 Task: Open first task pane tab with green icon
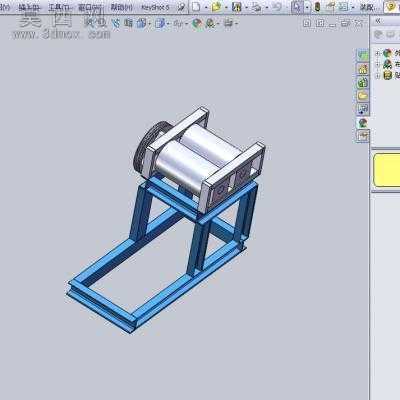pyautogui.click(x=363, y=55)
